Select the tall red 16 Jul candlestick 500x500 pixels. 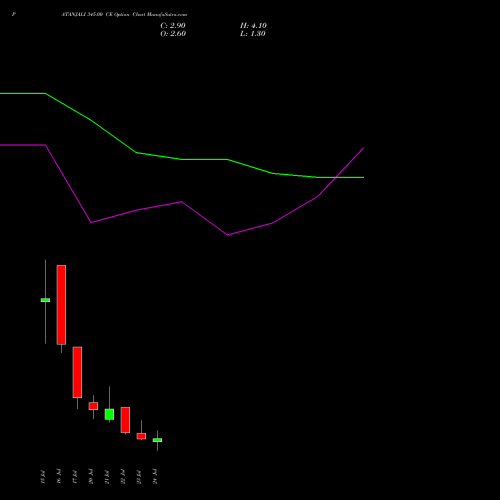[61, 305]
